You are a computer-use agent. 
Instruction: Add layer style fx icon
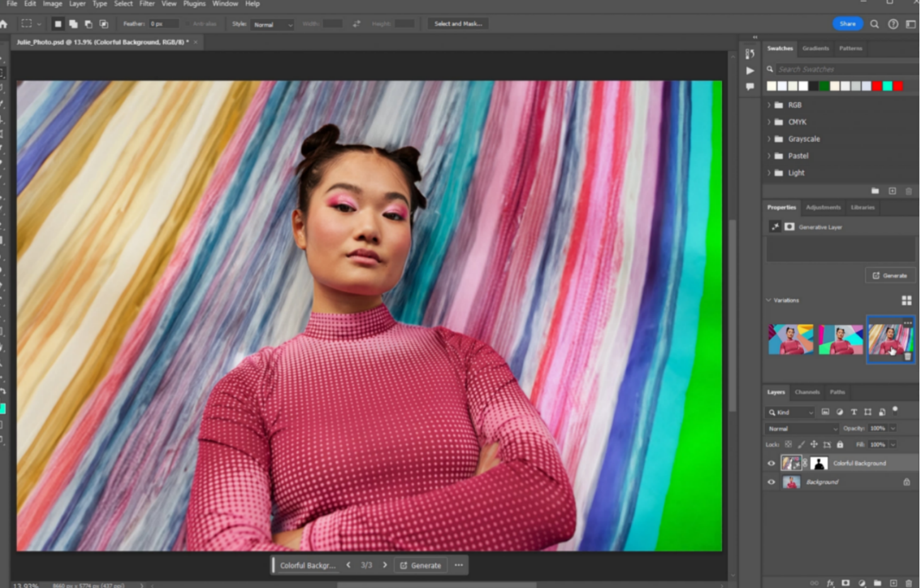click(x=831, y=583)
